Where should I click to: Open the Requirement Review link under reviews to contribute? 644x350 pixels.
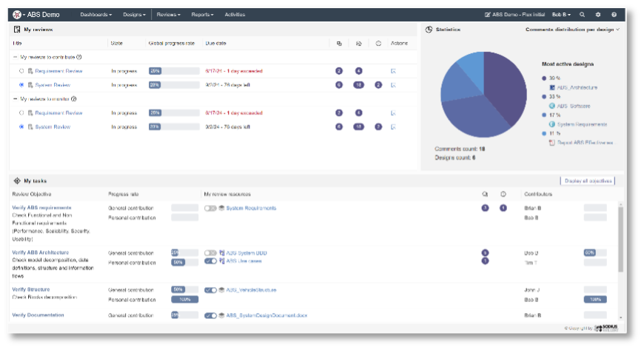pyautogui.click(x=58, y=71)
